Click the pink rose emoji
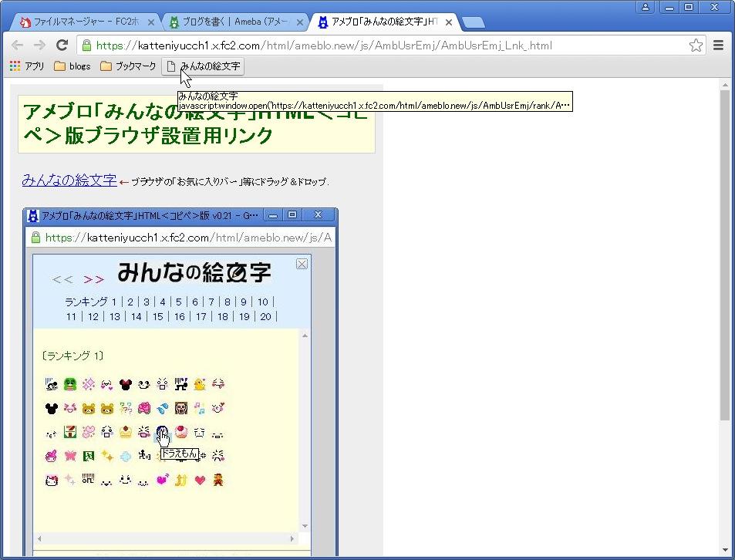 coord(144,408)
